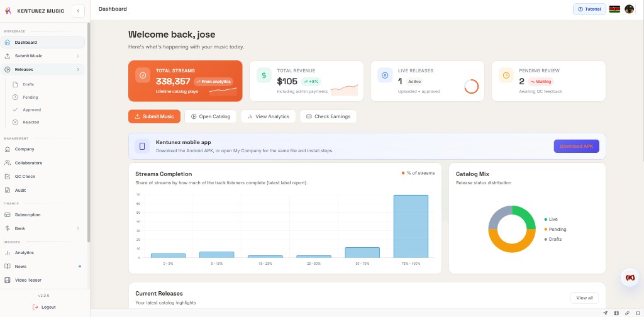Viewport: 644px width, 317px height.
Task: Click the 50 - 75% bar in chart
Action: tap(362, 253)
